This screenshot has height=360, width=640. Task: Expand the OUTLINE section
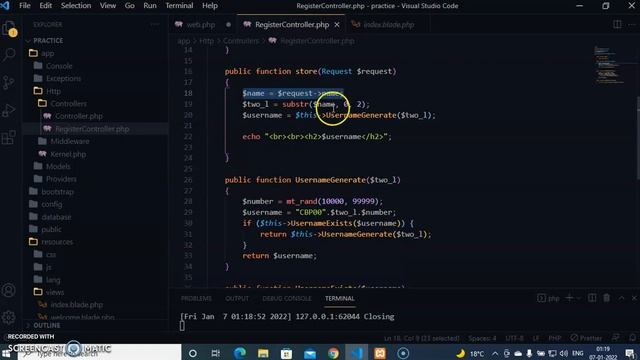(x=47, y=325)
